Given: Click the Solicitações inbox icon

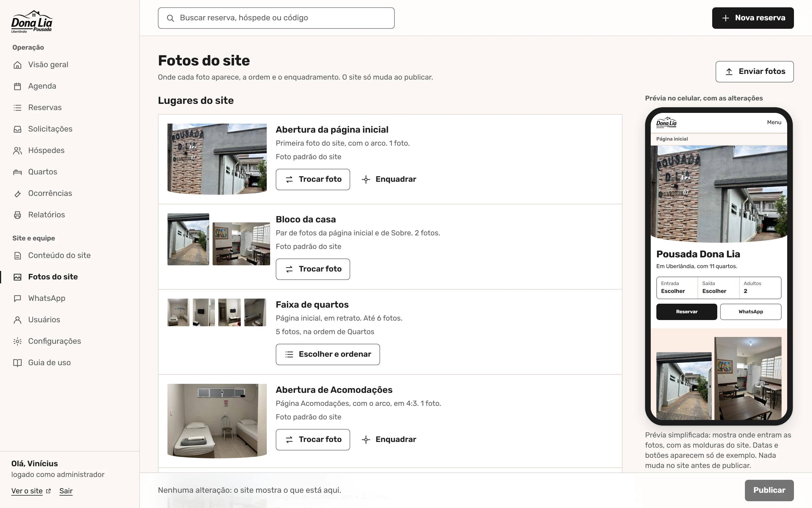Looking at the screenshot, I should [17, 129].
